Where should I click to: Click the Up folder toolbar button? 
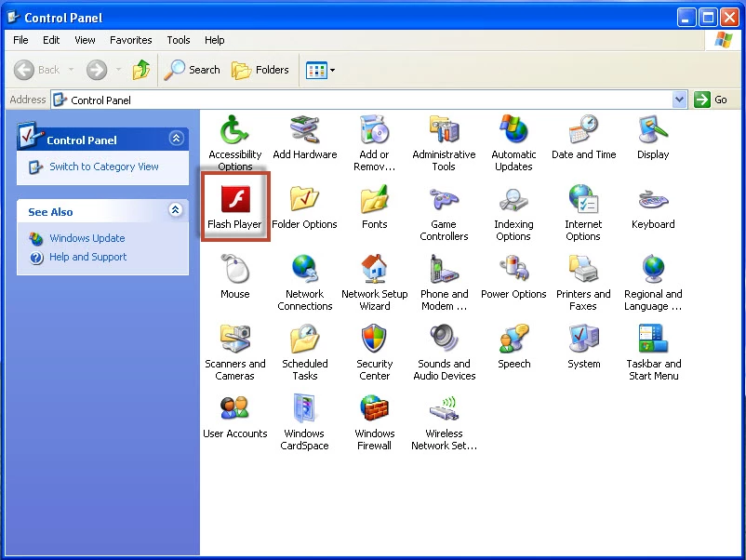click(140, 70)
